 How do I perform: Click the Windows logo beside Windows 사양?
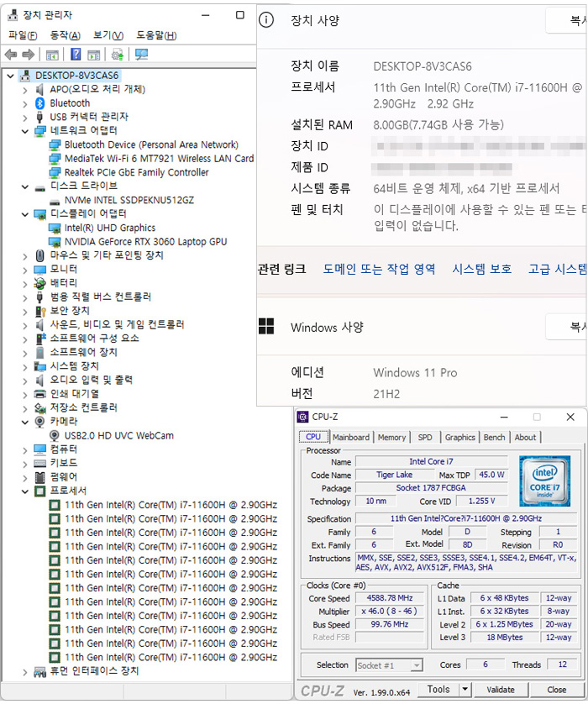pyautogui.click(x=266, y=327)
